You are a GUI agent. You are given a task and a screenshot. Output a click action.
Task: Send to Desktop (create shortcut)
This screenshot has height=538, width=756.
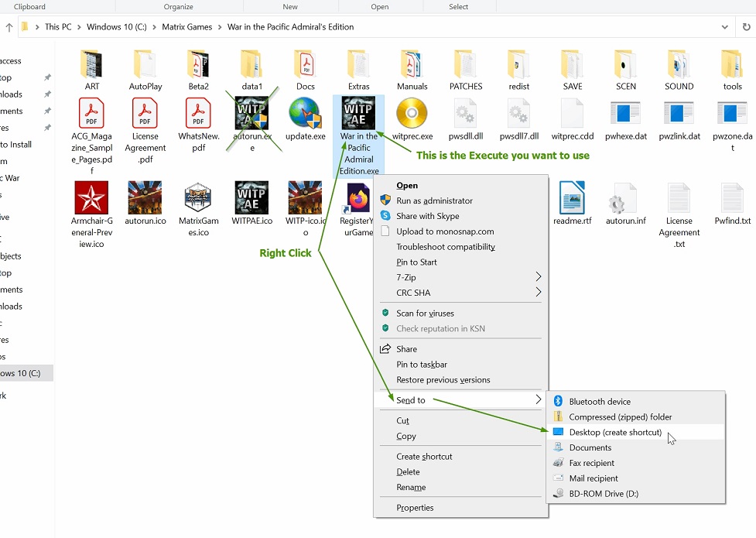(636, 432)
